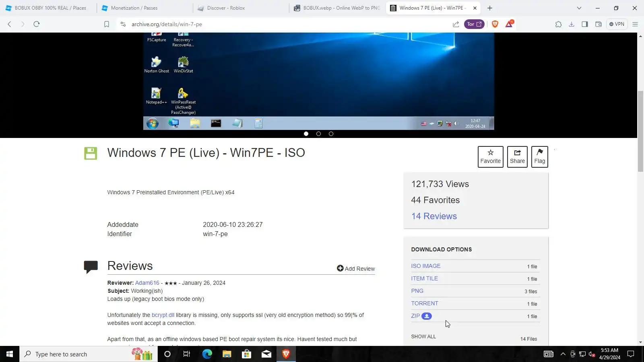644x362 pixels.
Task: Open Brave Shields panel
Action: (x=495, y=24)
